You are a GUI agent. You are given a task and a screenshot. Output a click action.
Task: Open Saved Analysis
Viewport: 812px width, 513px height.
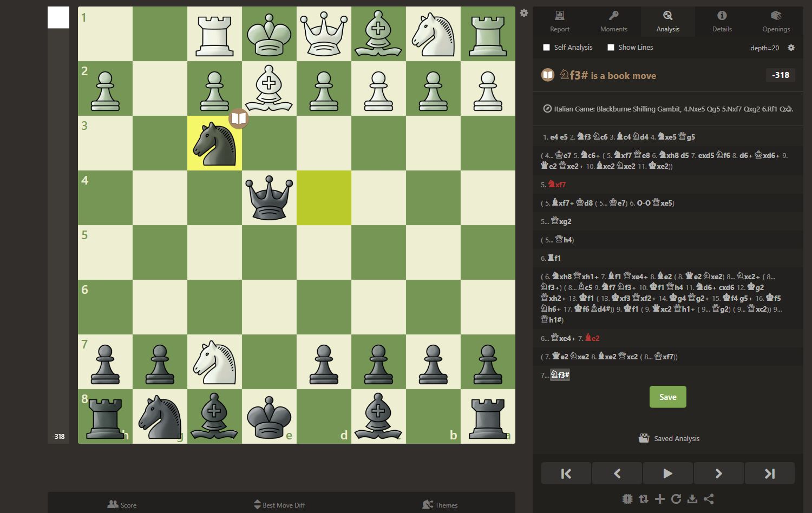click(669, 438)
